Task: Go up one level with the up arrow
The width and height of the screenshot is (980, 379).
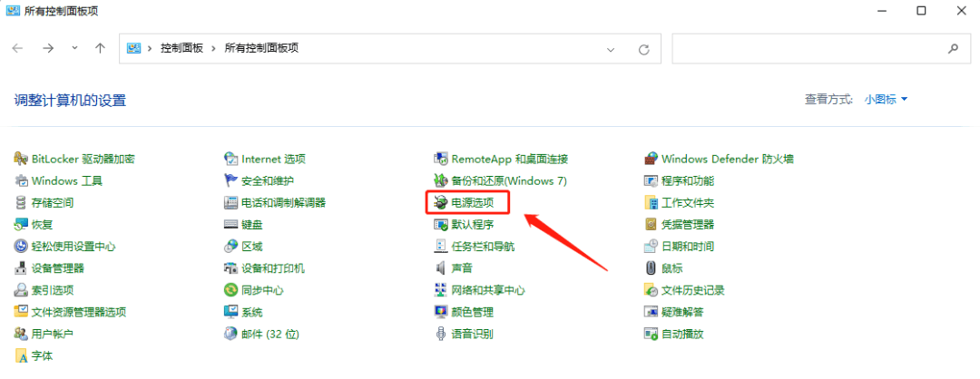Action: pos(100,48)
